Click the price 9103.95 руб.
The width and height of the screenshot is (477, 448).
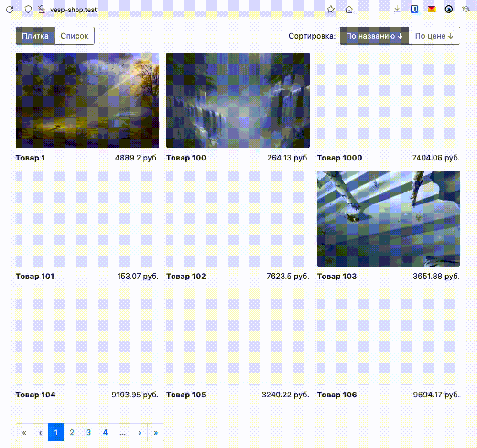(x=135, y=395)
